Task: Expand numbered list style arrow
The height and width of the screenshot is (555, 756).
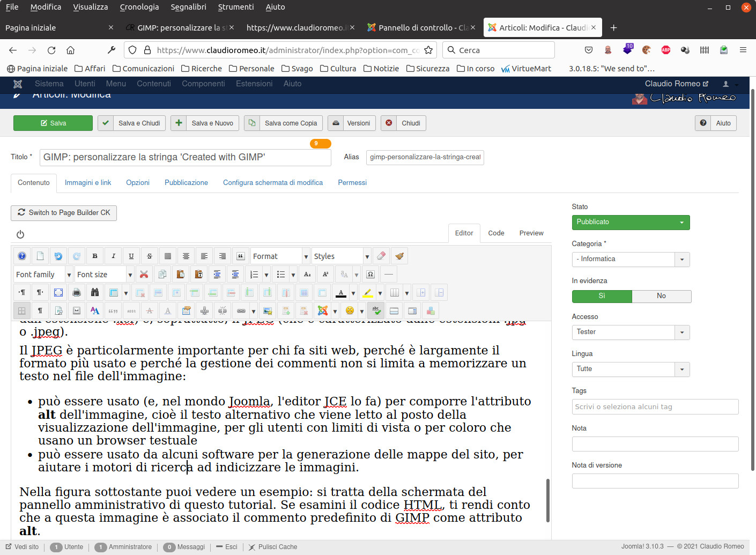Action: click(266, 275)
